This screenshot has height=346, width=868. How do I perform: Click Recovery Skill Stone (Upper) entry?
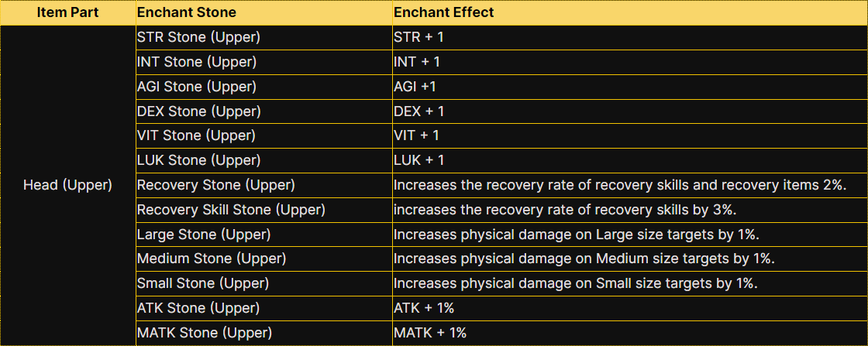(231, 210)
